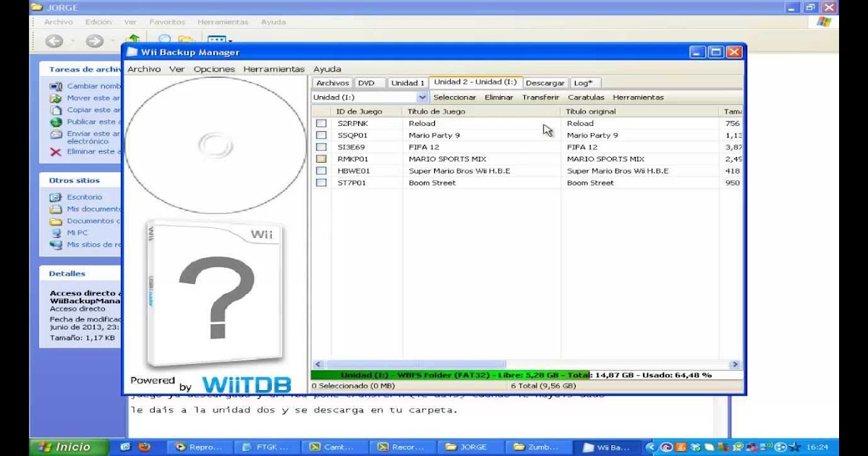Open the Eliminar dropdown in drive toolbar

point(499,97)
